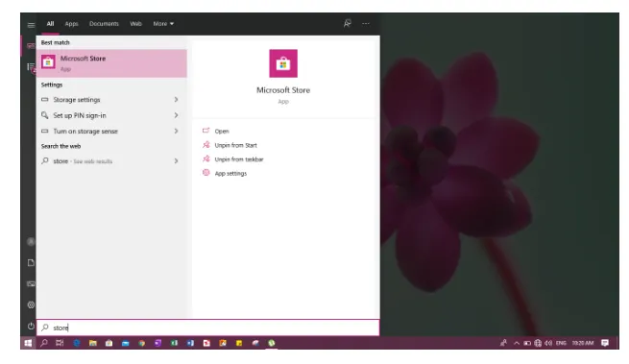Click the Windows Start button
This screenshot has width=629, height=364.
(x=28, y=343)
